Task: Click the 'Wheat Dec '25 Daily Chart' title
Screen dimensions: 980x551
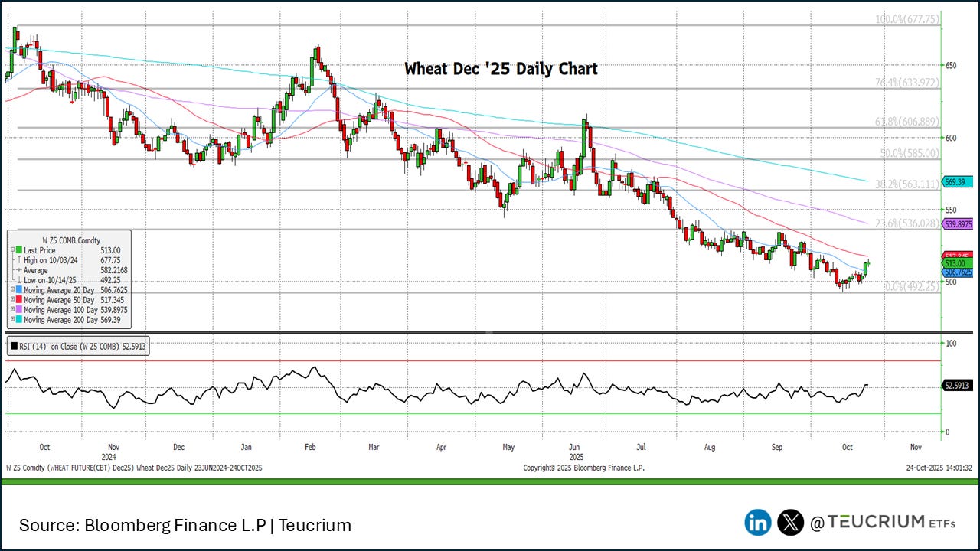Action: [501, 69]
